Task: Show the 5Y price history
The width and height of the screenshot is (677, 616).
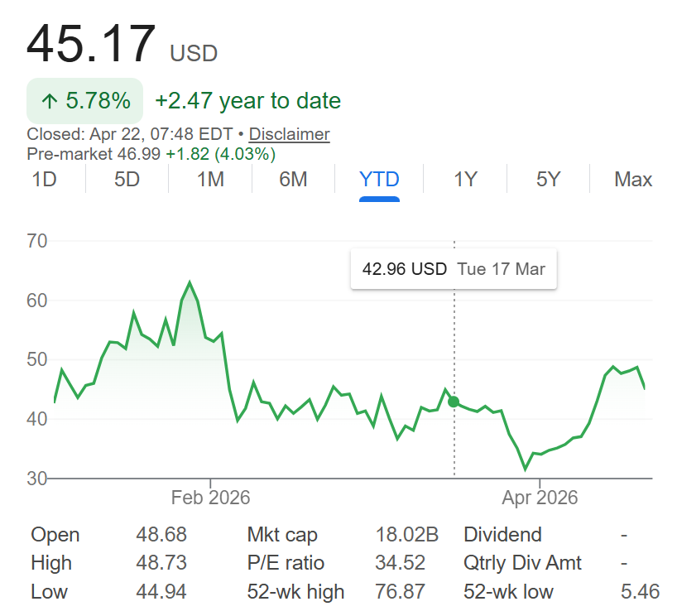Action: tap(548, 180)
